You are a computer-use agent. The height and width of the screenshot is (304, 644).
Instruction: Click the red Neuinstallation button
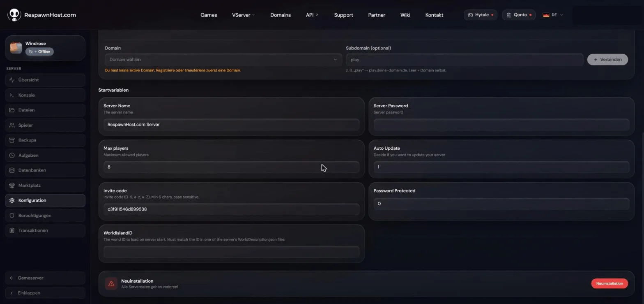point(609,283)
